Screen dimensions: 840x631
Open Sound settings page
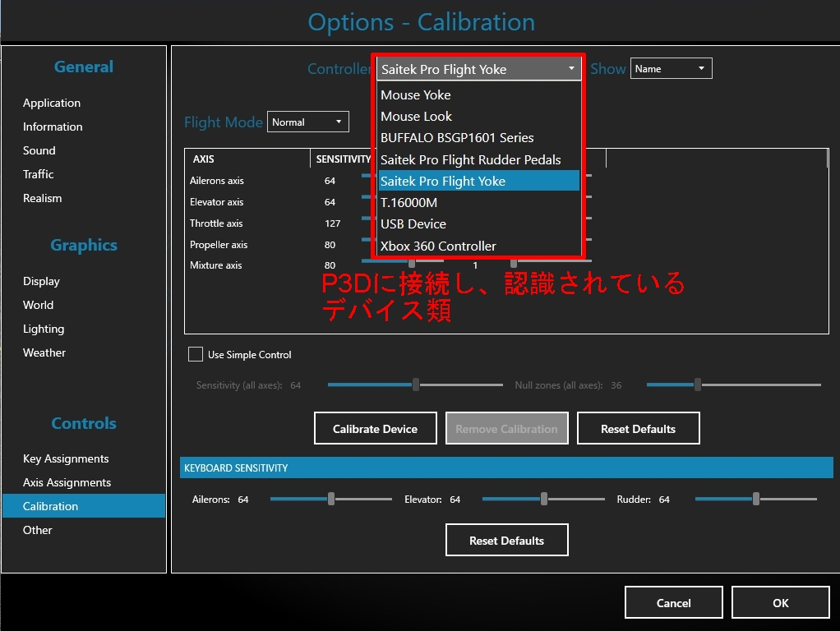coord(39,150)
